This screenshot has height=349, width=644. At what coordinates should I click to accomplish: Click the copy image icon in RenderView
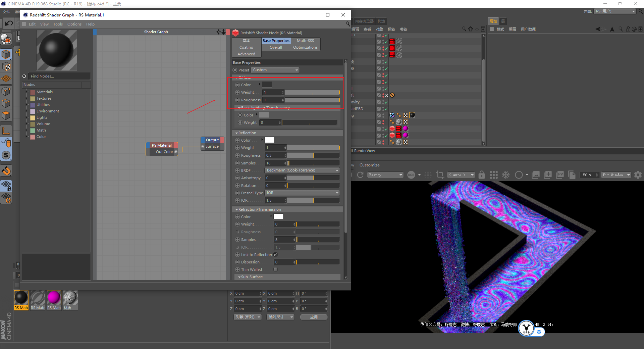tap(572, 175)
